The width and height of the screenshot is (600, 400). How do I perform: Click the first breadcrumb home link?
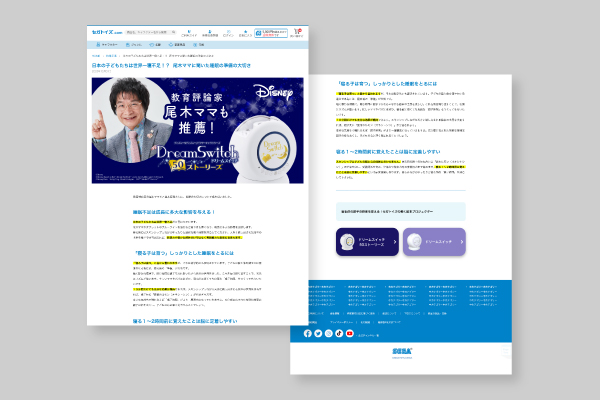[96, 56]
